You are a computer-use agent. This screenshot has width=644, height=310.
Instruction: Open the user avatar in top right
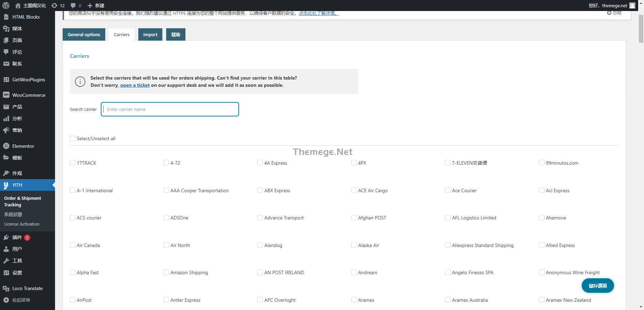pyautogui.click(x=632, y=6)
